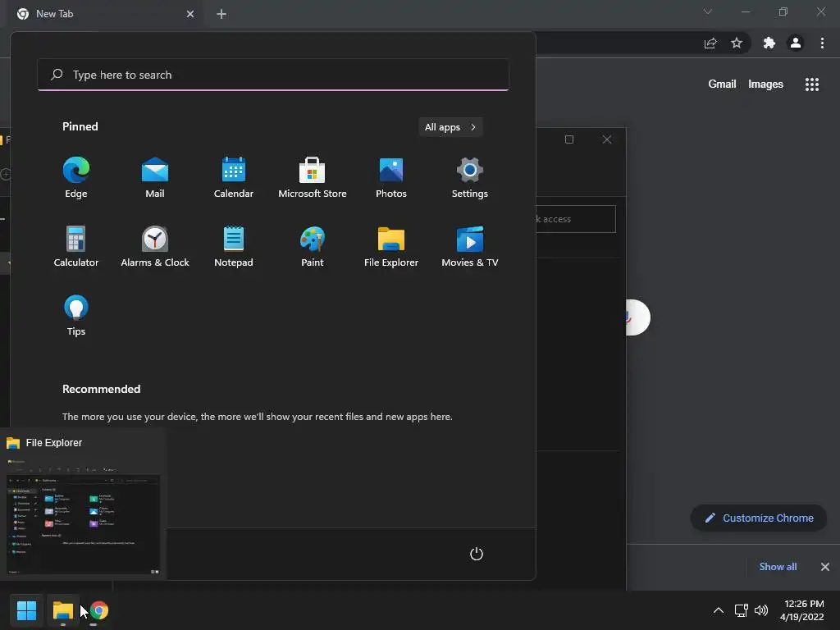The image size is (840, 630).
Task: Dismiss the Chrome downloads bar
Action: pos(825,567)
